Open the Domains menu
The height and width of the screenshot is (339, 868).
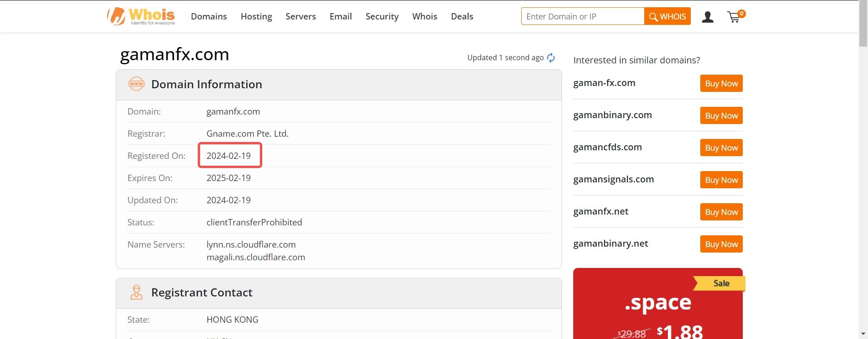pyautogui.click(x=209, y=16)
